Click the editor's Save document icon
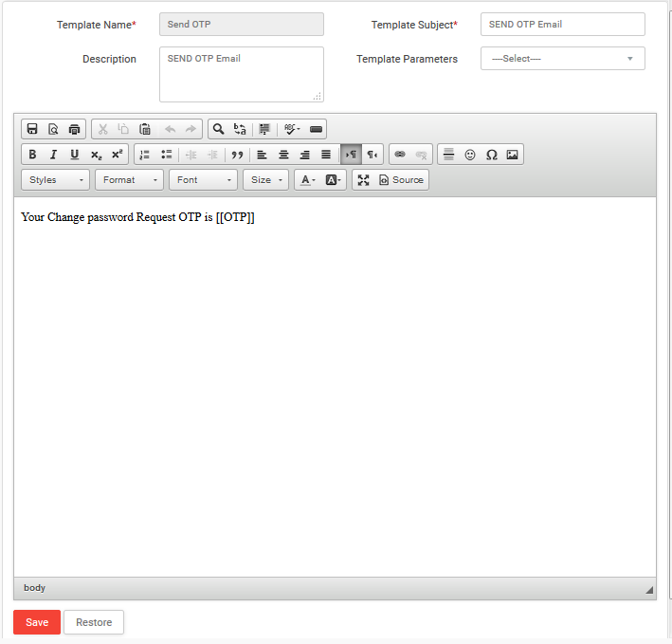This screenshot has height=644, width=672. click(32, 129)
